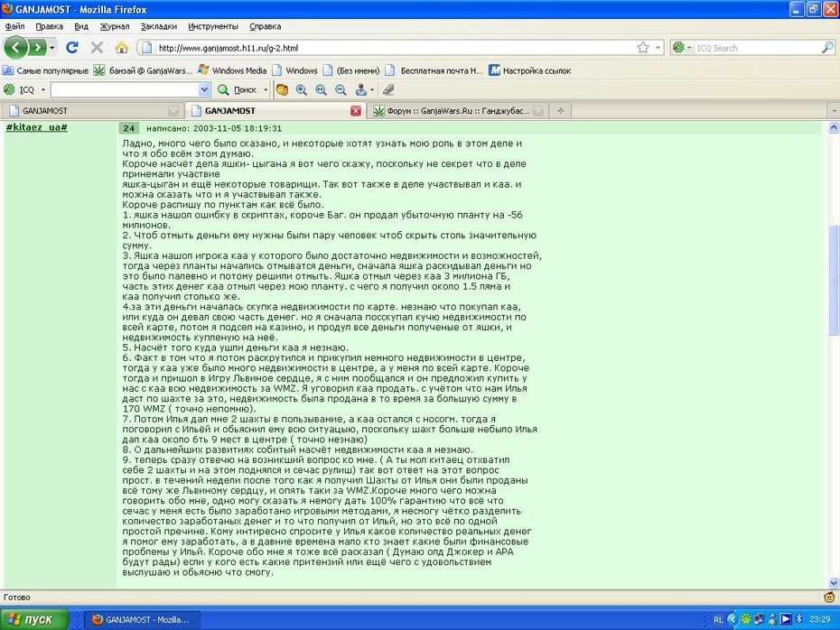This screenshot has height=630, width=840.
Task: Open the Home page icon
Action: [x=122, y=48]
